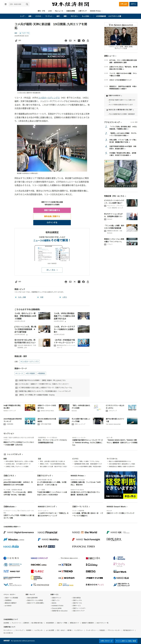Open the 日経ESG logo link
Viewport: 141px width, 644px height.
point(91,571)
